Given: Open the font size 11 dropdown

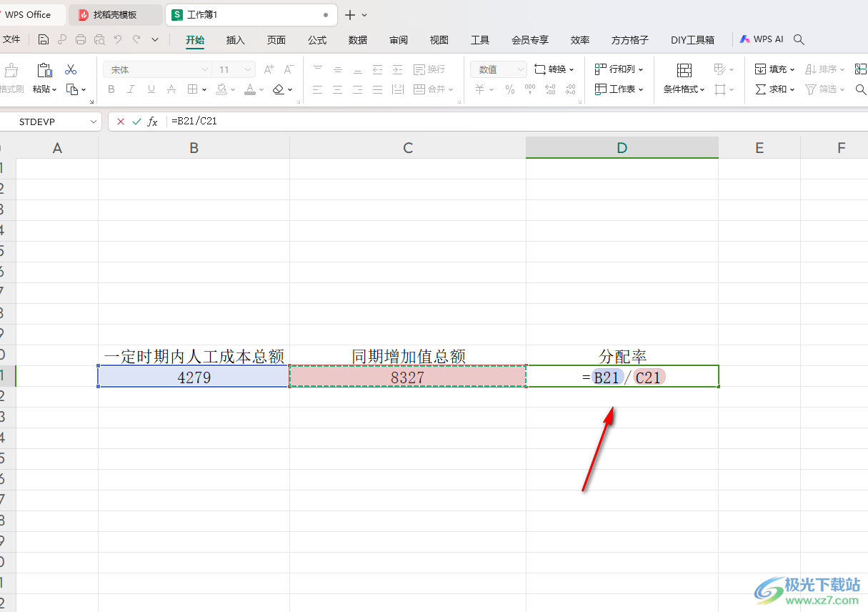Looking at the screenshot, I should pos(248,69).
